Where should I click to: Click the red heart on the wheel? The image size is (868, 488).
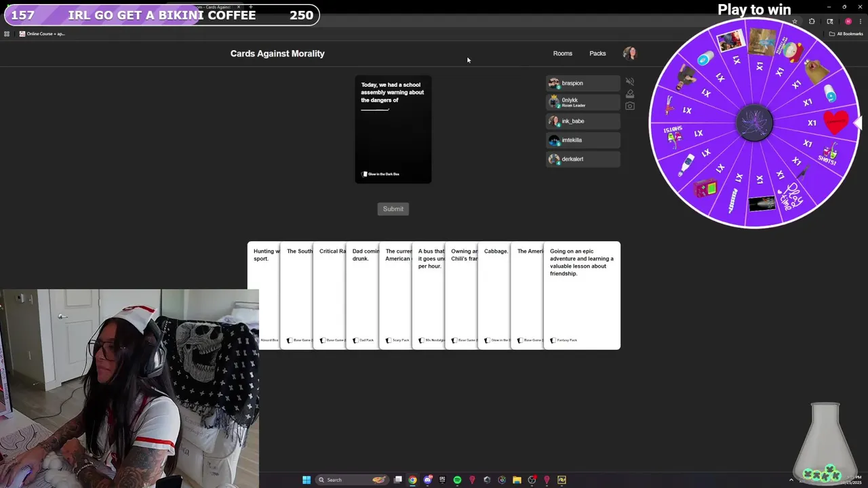(x=836, y=123)
